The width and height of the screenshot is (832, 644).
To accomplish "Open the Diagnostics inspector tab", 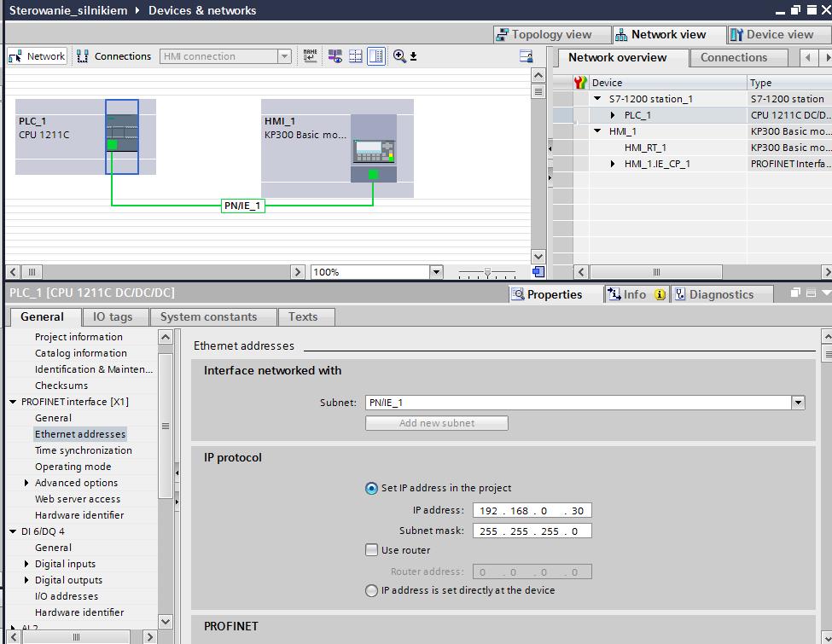I will click(722, 294).
